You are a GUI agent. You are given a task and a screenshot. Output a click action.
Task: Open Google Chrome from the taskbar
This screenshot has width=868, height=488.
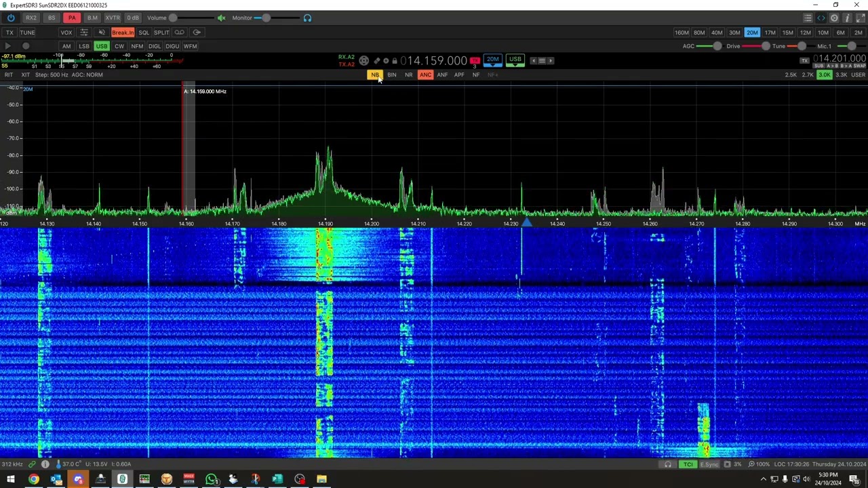(x=33, y=479)
